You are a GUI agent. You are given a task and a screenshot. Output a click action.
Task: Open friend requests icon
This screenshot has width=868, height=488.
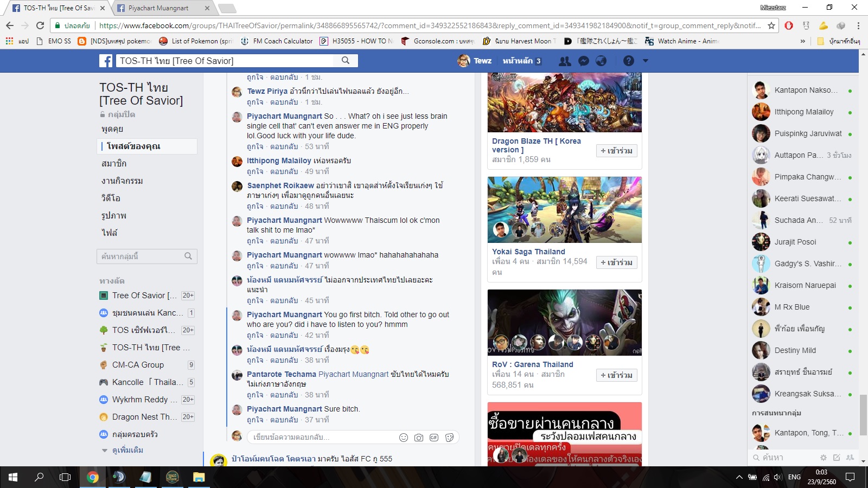point(565,61)
